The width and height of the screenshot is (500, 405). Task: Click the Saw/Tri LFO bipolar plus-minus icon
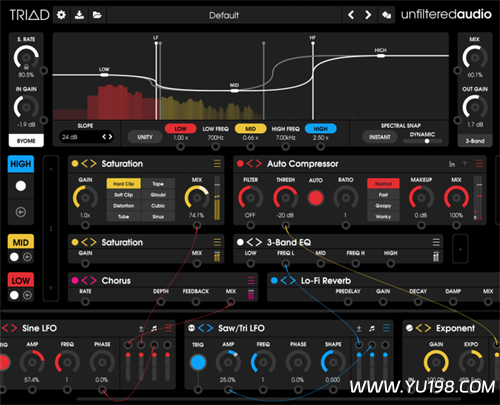pyautogui.click(x=359, y=329)
